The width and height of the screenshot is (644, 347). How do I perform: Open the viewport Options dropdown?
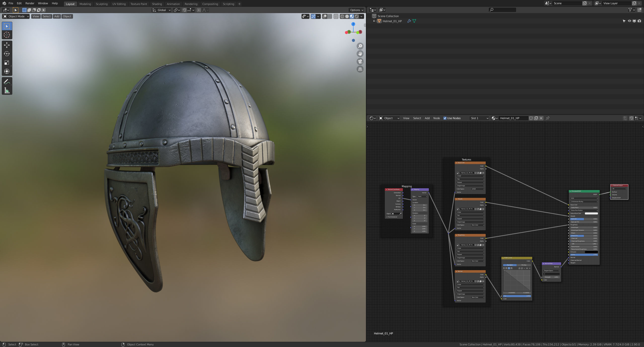point(357,10)
